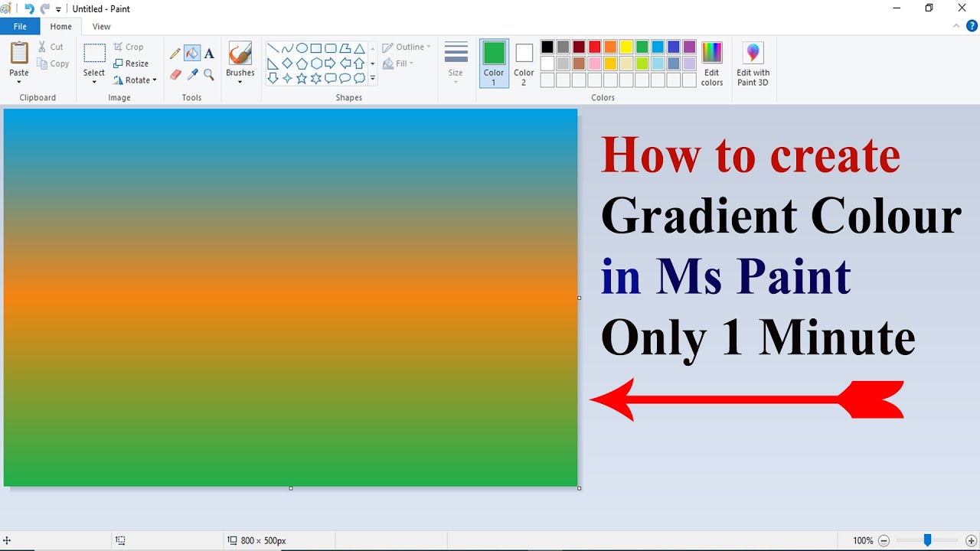
Task: Pick the black color swatch
Action: click(x=547, y=47)
